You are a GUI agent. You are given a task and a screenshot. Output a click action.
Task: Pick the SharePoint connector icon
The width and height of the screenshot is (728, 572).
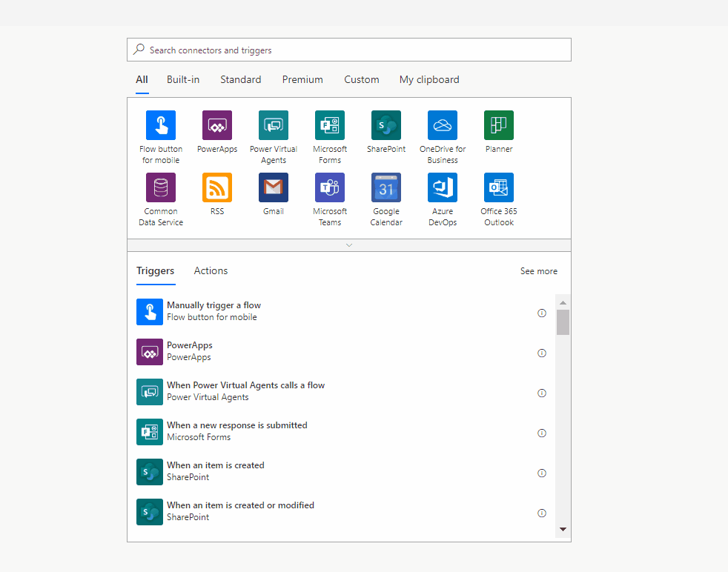386,125
